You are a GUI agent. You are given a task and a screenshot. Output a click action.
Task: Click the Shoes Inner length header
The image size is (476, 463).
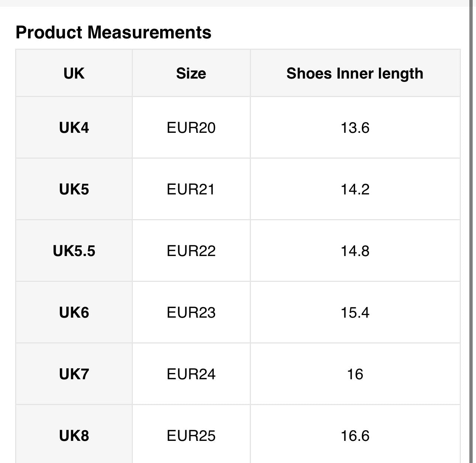click(x=355, y=73)
